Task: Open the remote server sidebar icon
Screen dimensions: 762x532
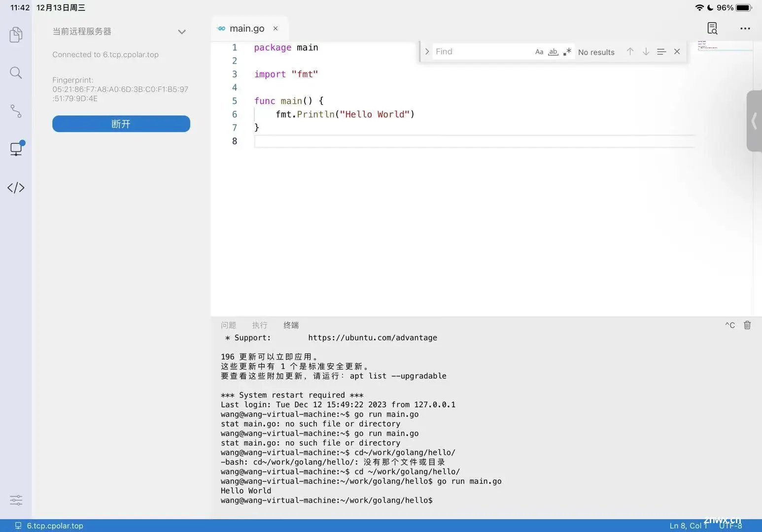Action: [16, 148]
